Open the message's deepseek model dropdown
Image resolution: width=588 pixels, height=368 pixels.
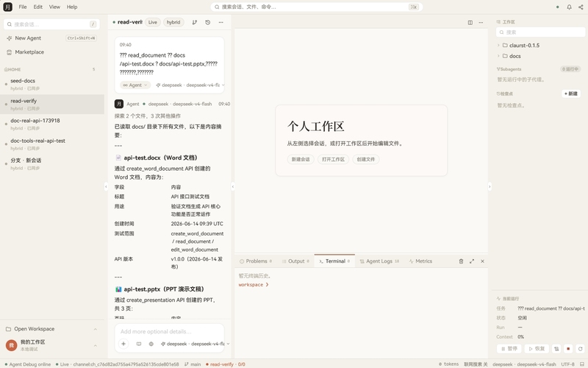point(190,85)
